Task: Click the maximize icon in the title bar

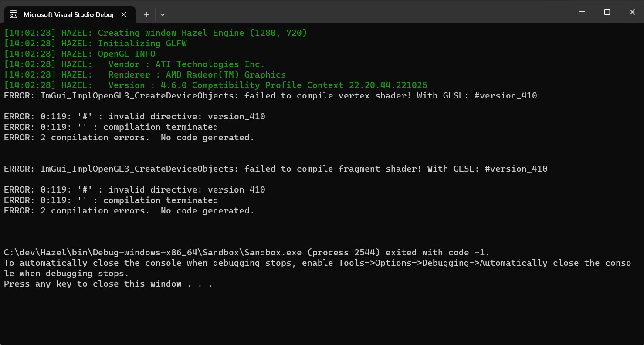Action: tap(607, 12)
